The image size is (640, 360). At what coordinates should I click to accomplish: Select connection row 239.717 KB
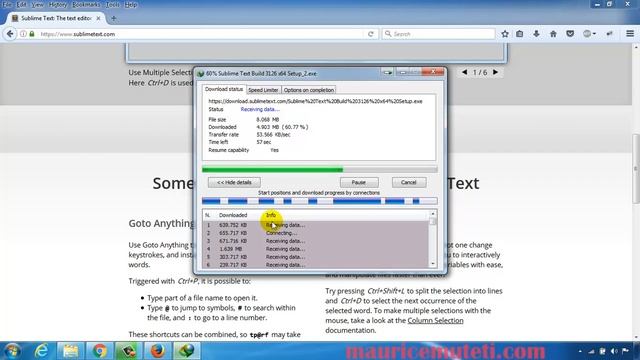[x=316, y=265]
